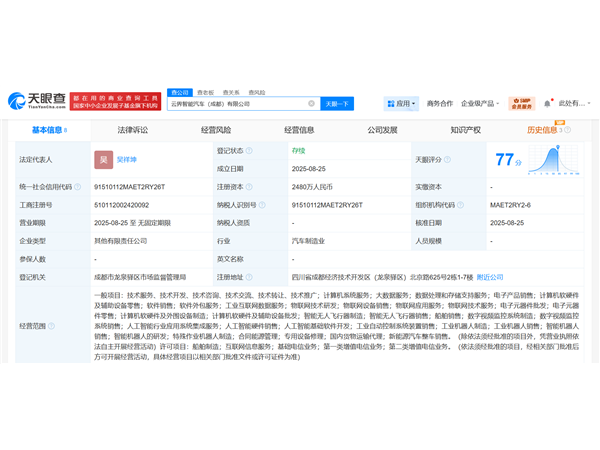Image resolution: width=600 pixels, height=450 pixels.
Task: Open the user account dropdown 此处有…
Action: (574, 103)
